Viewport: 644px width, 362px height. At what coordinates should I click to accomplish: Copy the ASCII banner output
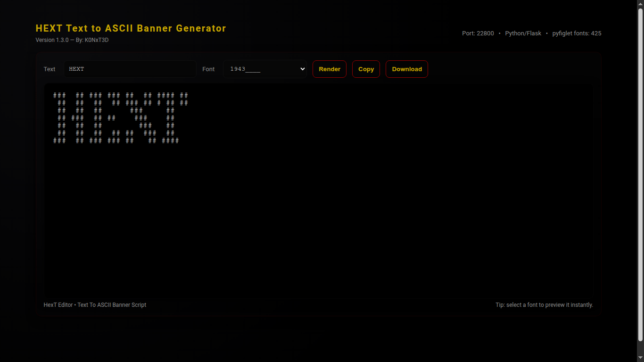click(x=366, y=69)
